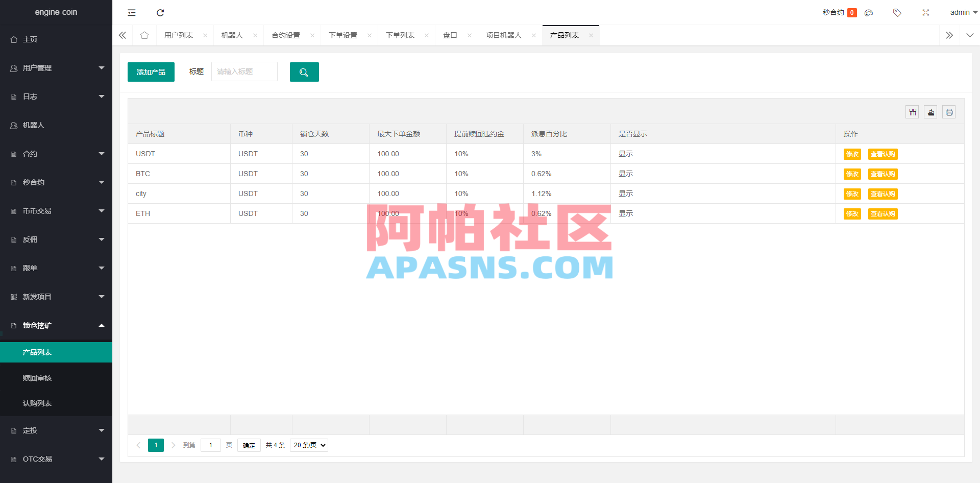Go to 主页 in the sidebar

(56, 39)
